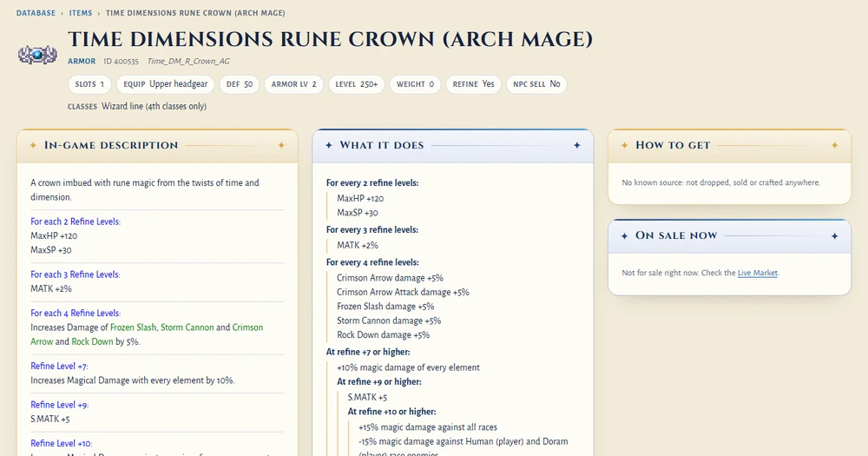The height and width of the screenshot is (456, 868).
Task: Click the EQUIP Upper headgear pill
Action: pos(165,84)
